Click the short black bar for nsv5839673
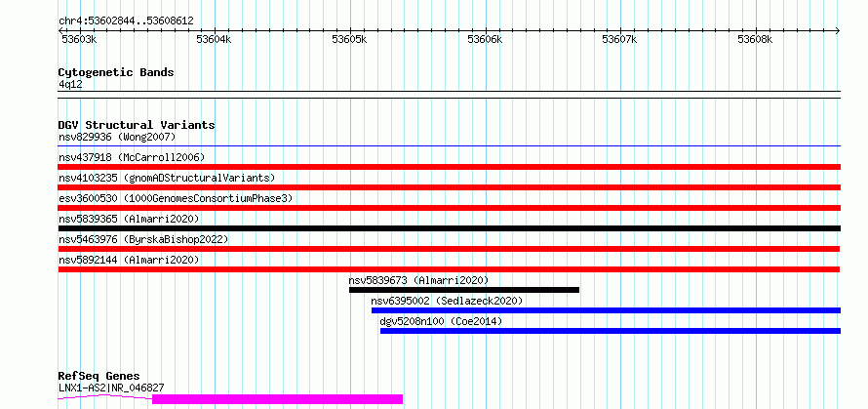868x409 pixels. [464, 290]
